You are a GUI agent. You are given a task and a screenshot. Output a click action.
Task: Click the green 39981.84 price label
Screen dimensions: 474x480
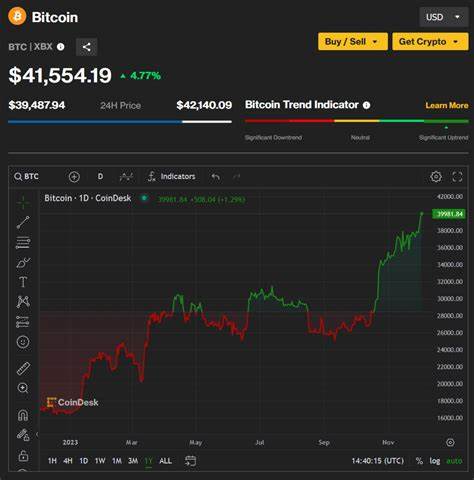[449, 214]
